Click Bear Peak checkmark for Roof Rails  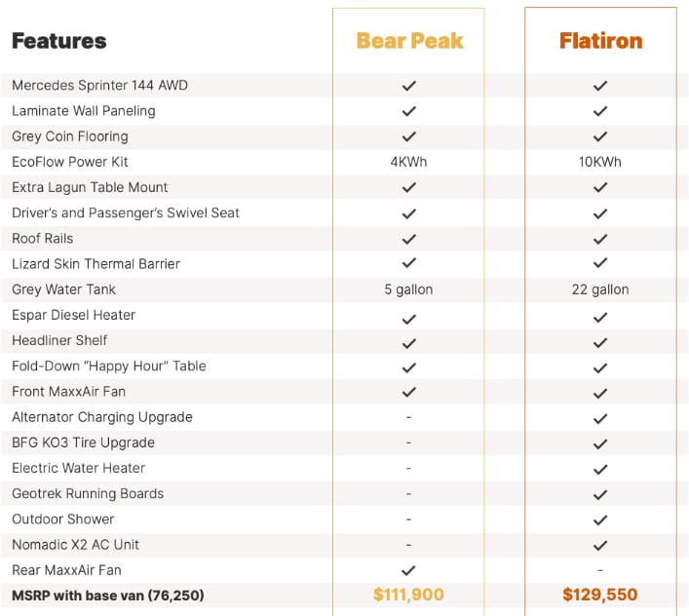point(408,239)
